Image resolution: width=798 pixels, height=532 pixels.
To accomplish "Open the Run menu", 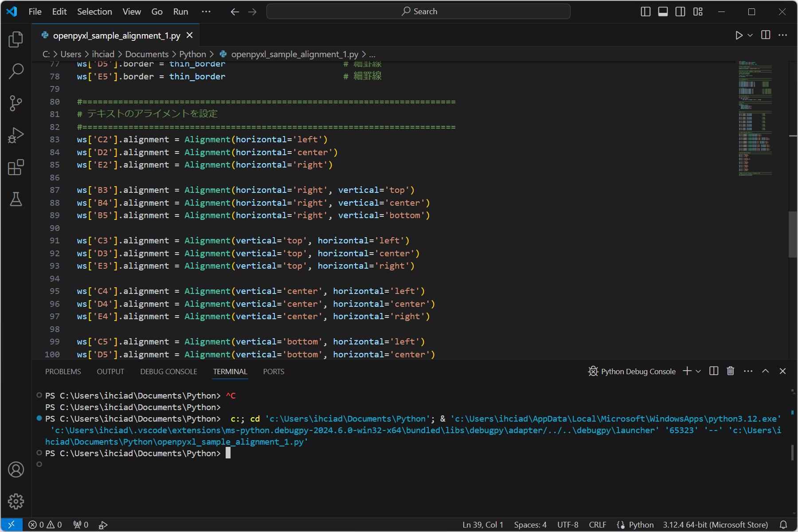I will tap(180, 12).
